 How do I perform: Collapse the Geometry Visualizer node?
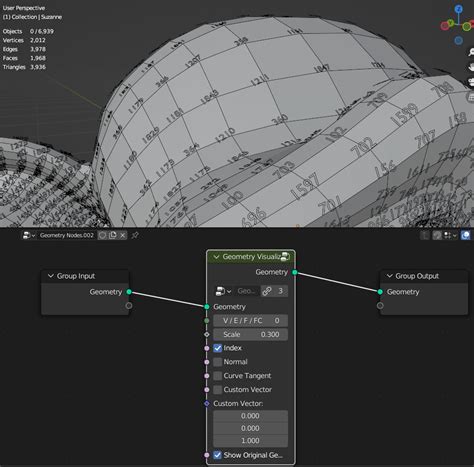tap(216, 257)
